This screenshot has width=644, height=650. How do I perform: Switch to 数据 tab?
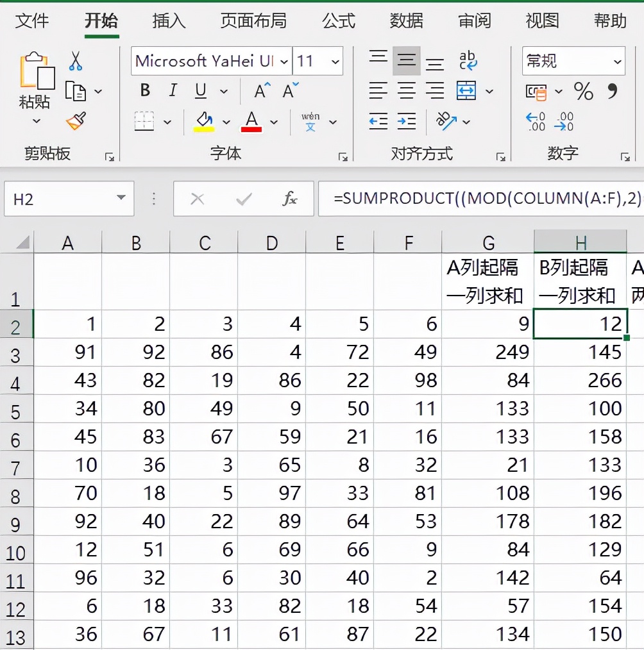tap(407, 21)
